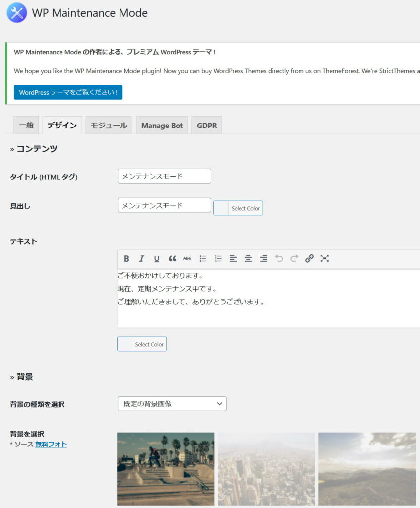Insert a numbered list
The image size is (420, 508).
(218, 258)
